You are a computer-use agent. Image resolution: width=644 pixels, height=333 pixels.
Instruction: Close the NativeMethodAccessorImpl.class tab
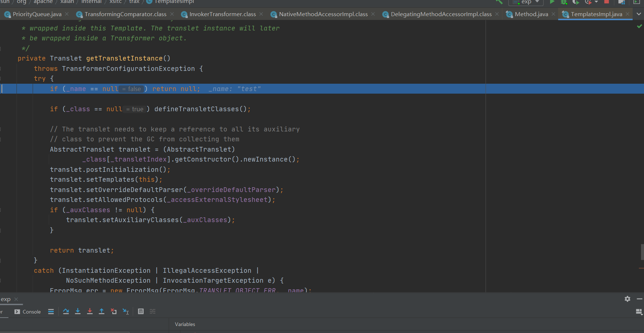[373, 14]
